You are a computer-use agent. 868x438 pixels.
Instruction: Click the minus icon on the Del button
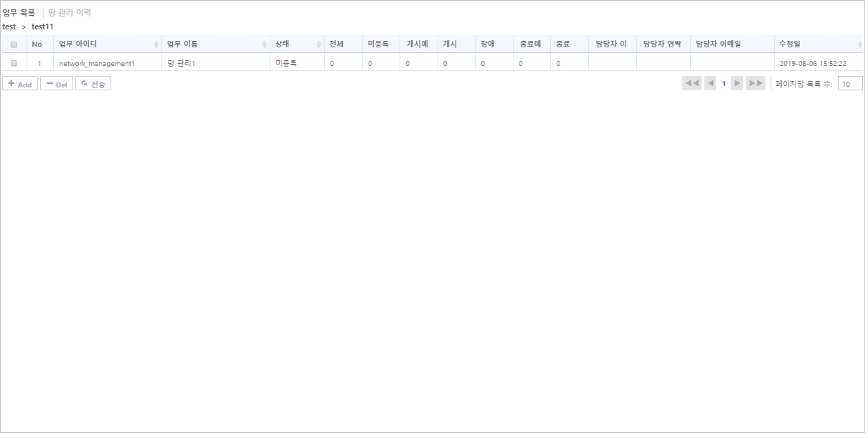coord(49,84)
